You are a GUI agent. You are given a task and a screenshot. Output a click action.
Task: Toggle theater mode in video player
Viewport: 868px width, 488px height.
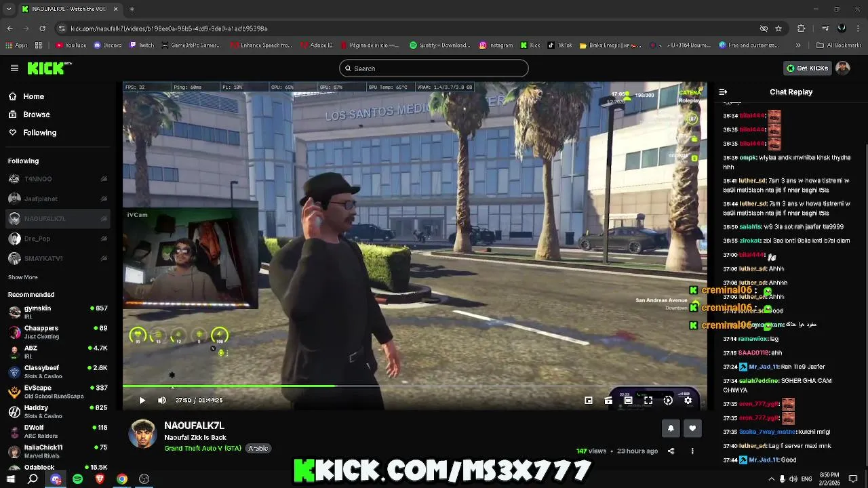(x=628, y=401)
